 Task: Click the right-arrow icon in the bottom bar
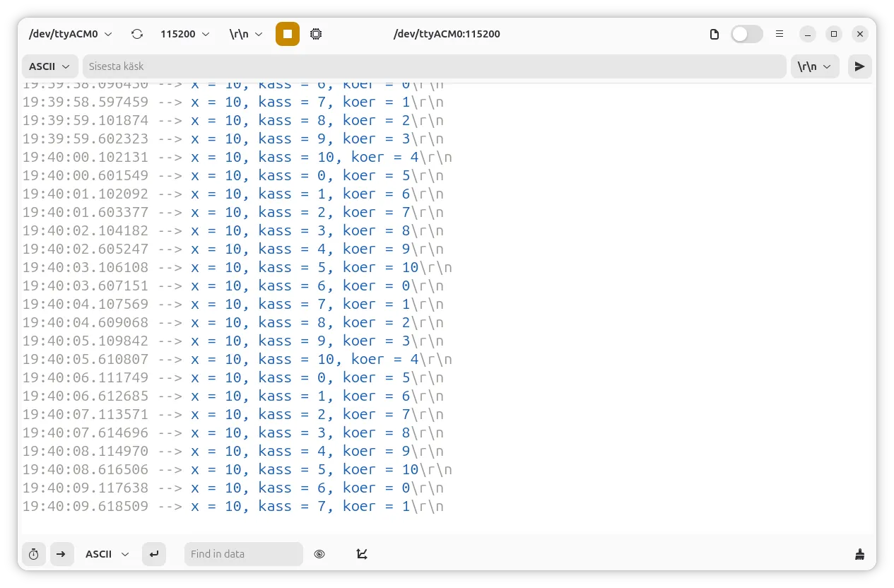(x=61, y=554)
